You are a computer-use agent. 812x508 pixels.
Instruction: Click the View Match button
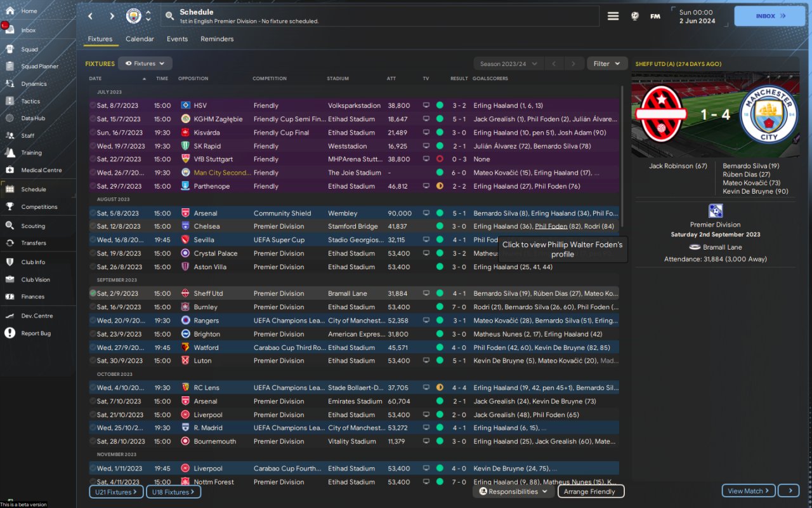749,491
